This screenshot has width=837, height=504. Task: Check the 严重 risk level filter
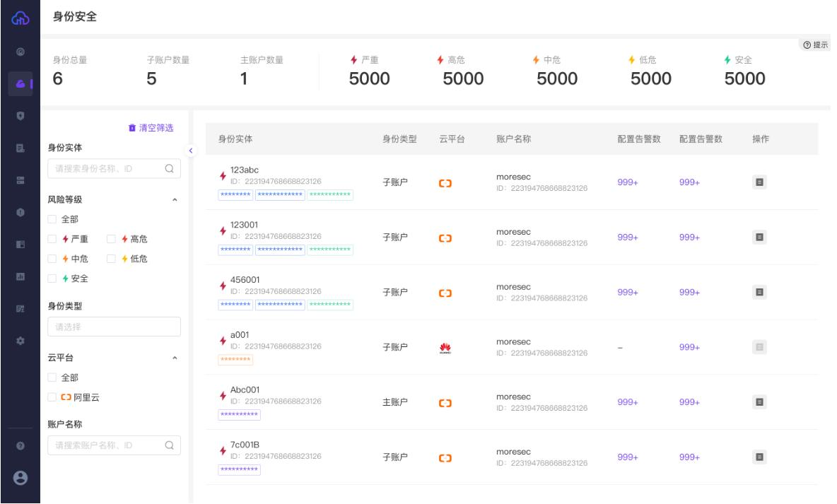tap(52, 239)
